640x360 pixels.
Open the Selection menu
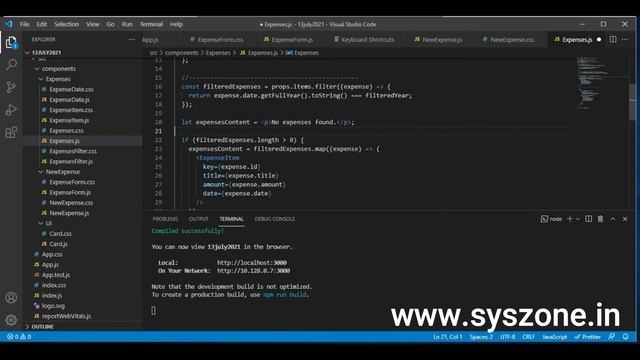(x=67, y=24)
